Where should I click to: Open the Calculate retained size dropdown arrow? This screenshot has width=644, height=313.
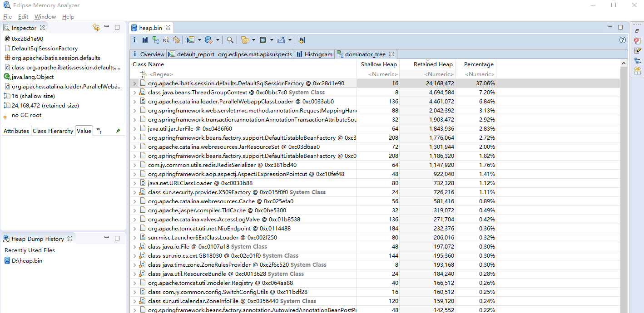pyautogui.click(x=272, y=40)
